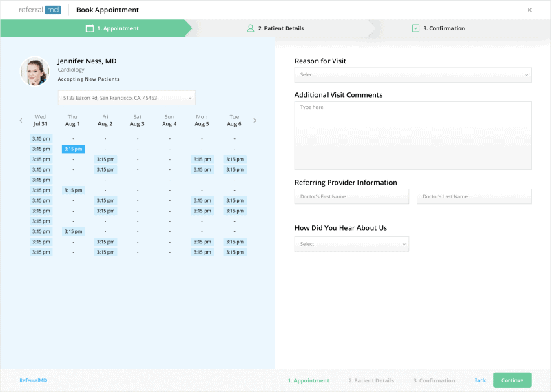
Task: Click the Doctor's Last Name field
Action: [x=474, y=196]
